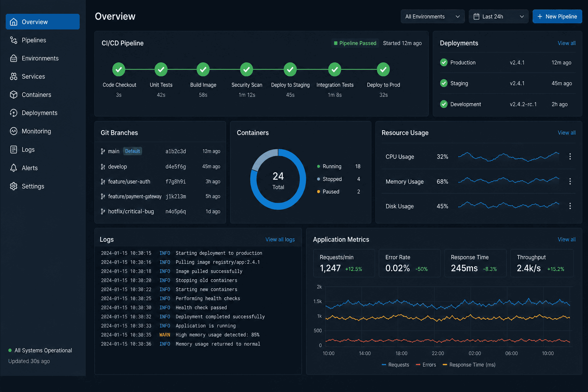
Task: Click the Deploy to Staging stage checkmark
Action: pyautogui.click(x=290, y=69)
